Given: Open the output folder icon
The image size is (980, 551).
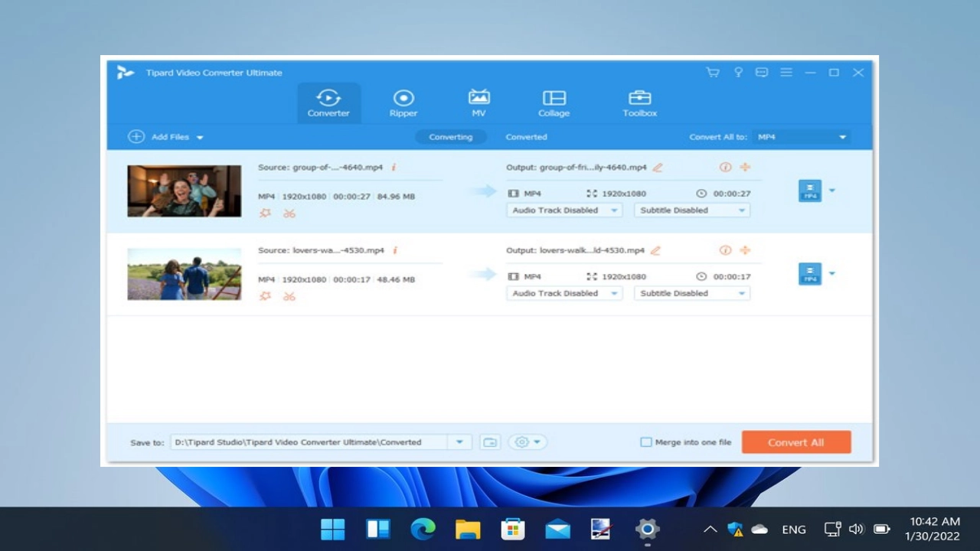Looking at the screenshot, I should pos(490,442).
